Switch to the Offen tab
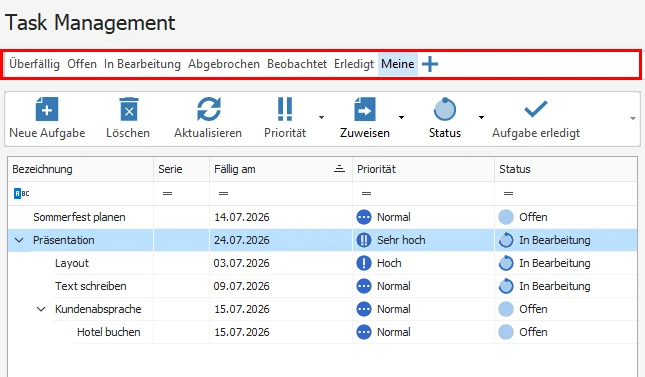This screenshot has height=377, width=645. tap(82, 64)
